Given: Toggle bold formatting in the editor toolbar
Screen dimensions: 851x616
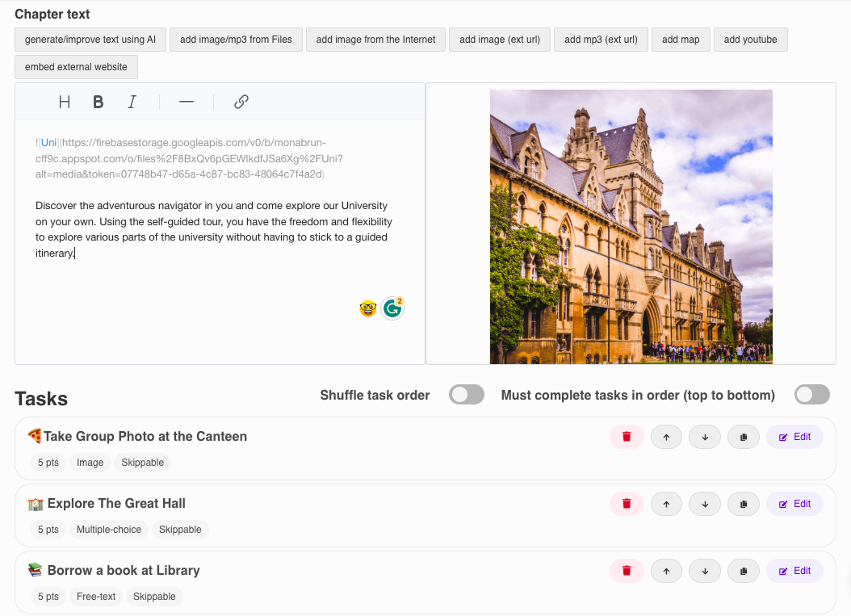Looking at the screenshot, I should [98, 102].
